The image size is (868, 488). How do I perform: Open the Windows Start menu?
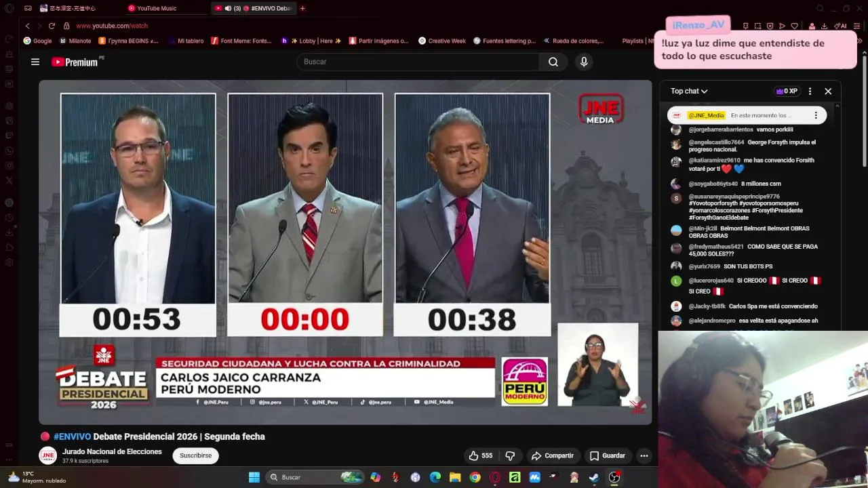(254, 477)
